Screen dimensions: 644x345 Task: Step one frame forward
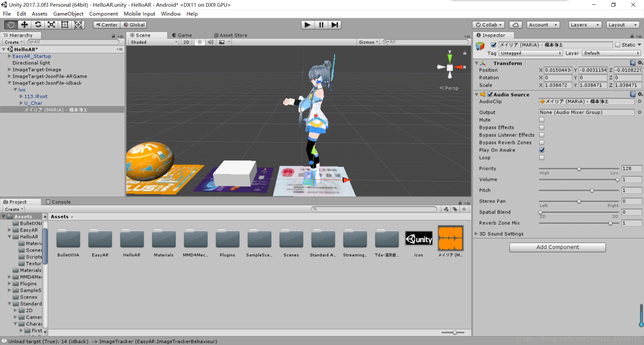[x=335, y=25]
